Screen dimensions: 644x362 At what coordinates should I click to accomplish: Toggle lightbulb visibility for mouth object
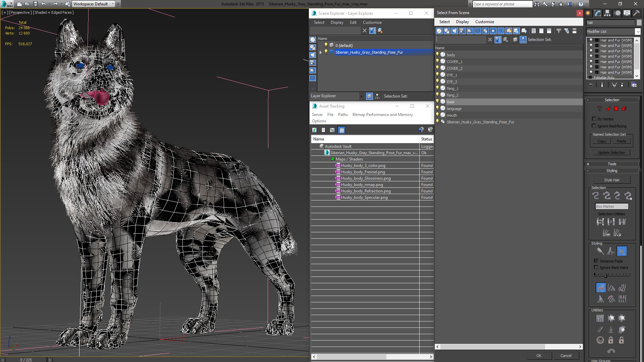(437, 115)
